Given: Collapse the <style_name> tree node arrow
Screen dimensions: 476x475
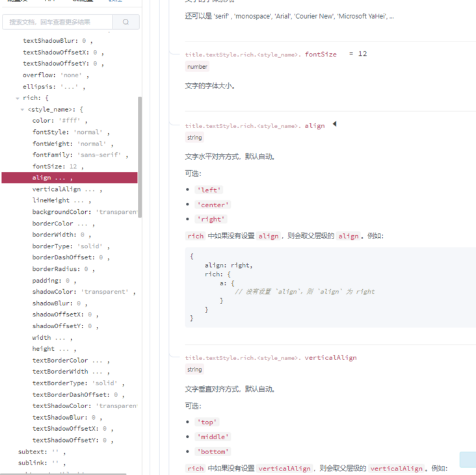Looking at the screenshot, I should pos(23,110).
